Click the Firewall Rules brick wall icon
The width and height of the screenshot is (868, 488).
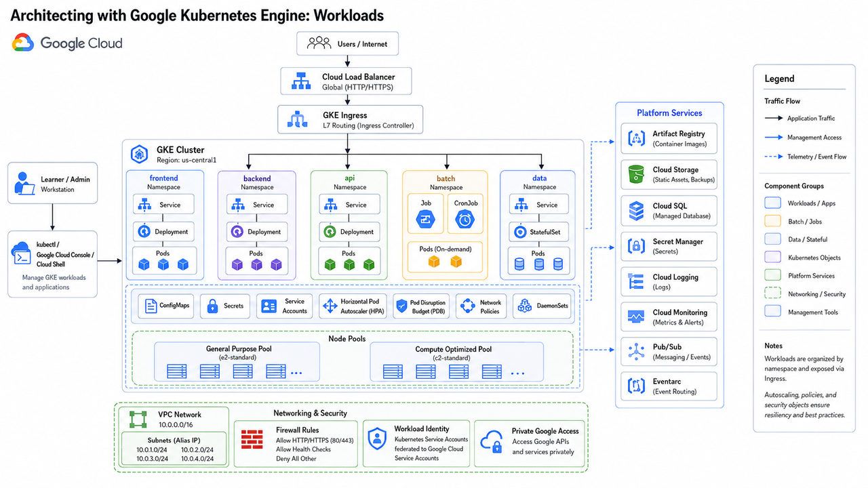[x=252, y=440]
